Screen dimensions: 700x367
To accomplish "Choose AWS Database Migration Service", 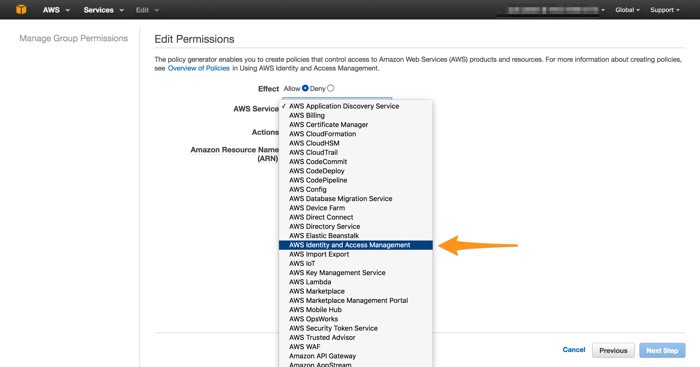I will 356,199.
